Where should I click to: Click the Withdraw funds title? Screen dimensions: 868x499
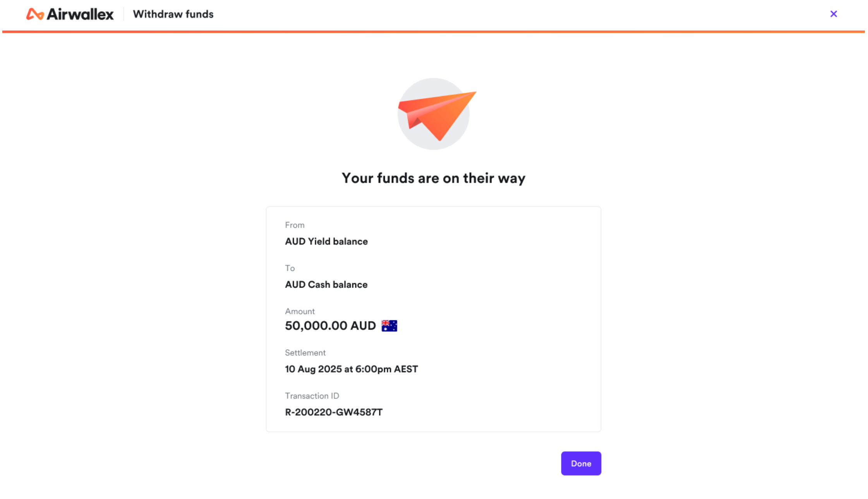click(173, 14)
